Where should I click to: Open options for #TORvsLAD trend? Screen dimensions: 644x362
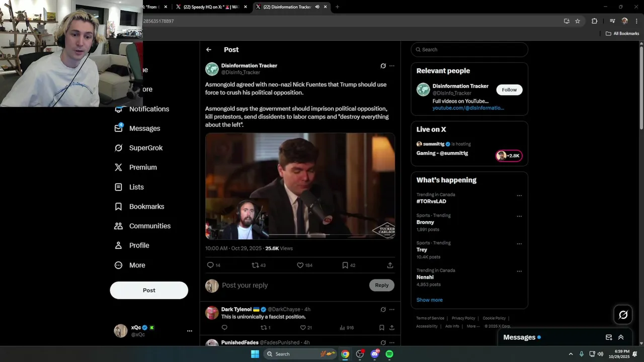tap(519, 196)
